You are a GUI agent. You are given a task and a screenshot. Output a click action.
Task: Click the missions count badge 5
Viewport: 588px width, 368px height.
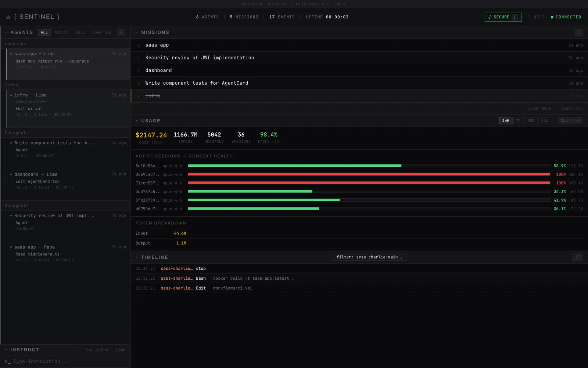coord(579,32)
